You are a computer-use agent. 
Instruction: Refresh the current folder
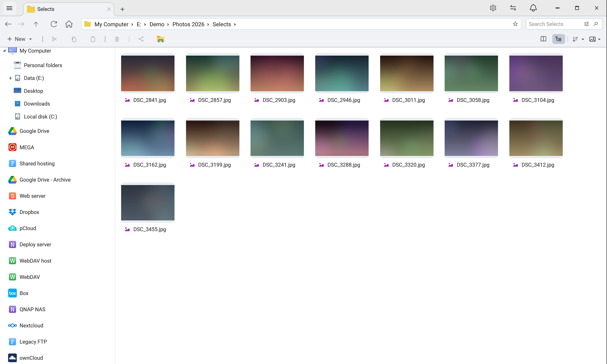[53, 24]
